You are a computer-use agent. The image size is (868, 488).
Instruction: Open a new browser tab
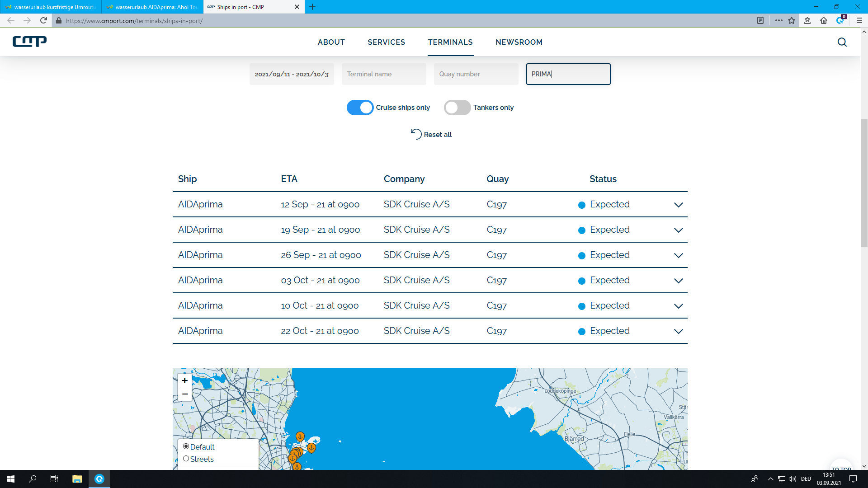pos(312,7)
